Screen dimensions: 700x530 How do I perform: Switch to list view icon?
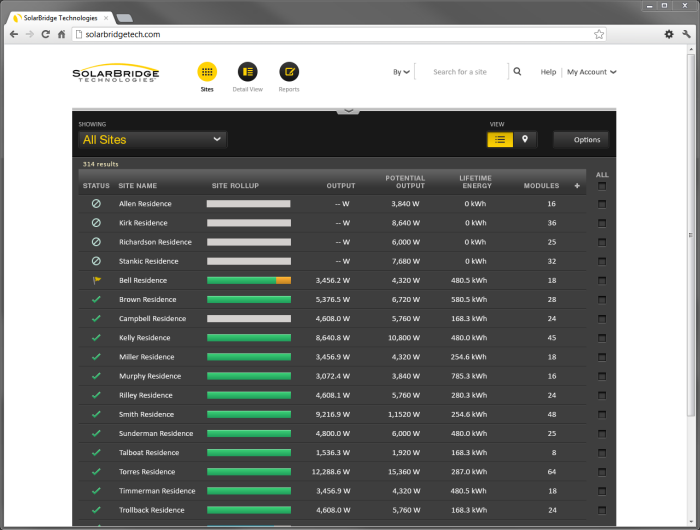click(x=500, y=139)
